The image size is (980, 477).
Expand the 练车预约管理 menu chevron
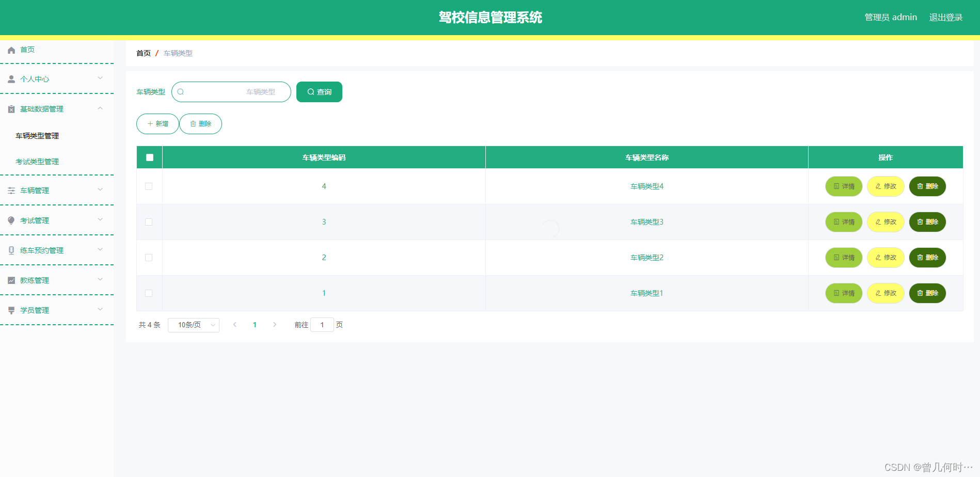pyautogui.click(x=100, y=249)
